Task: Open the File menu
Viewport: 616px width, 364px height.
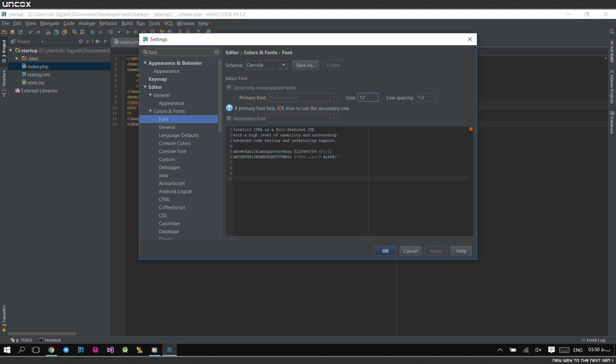Action: [x=5, y=23]
